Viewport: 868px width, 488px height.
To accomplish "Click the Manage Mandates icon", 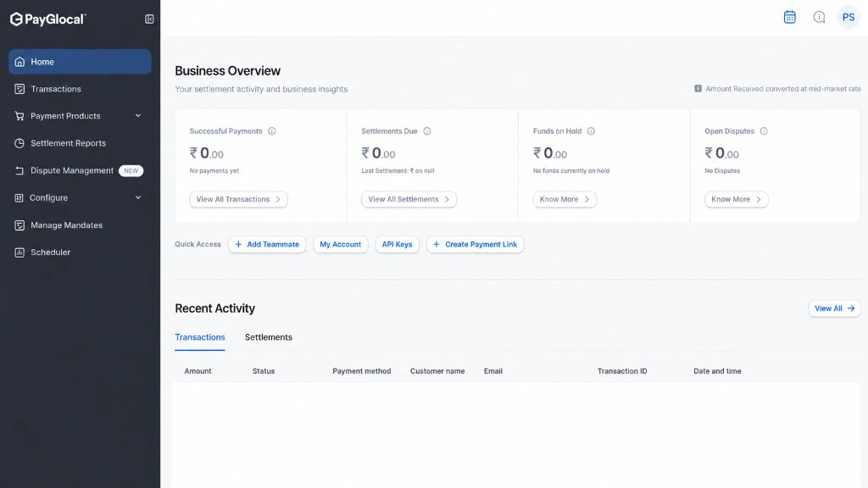I will pyautogui.click(x=20, y=225).
